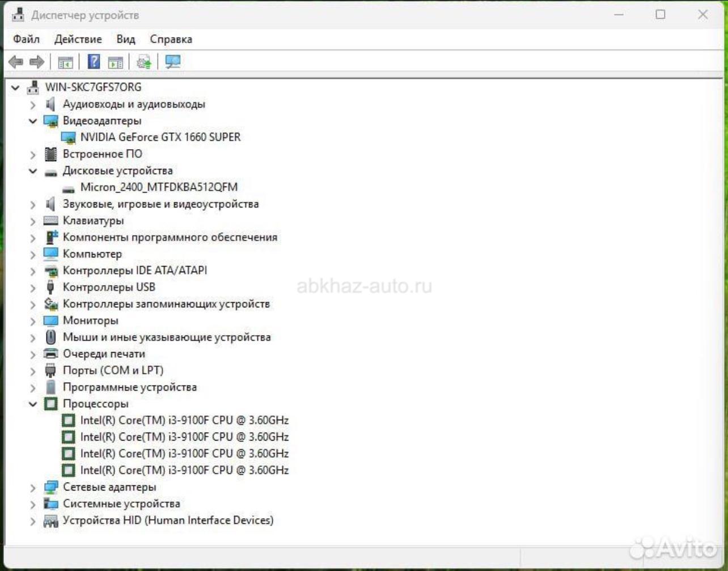Click the Встроенное ПО chip icon
Screen dimensions: 728x571
point(51,154)
